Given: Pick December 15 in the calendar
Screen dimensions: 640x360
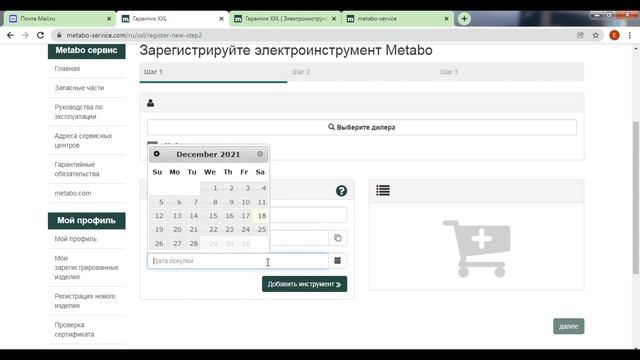Looking at the screenshot, I should (210, 216).
